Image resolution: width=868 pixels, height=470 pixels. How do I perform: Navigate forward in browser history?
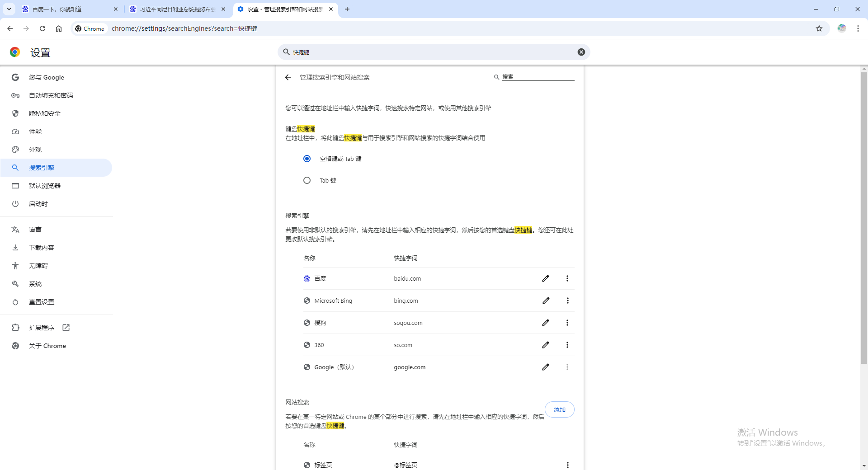tap(26, 28)
